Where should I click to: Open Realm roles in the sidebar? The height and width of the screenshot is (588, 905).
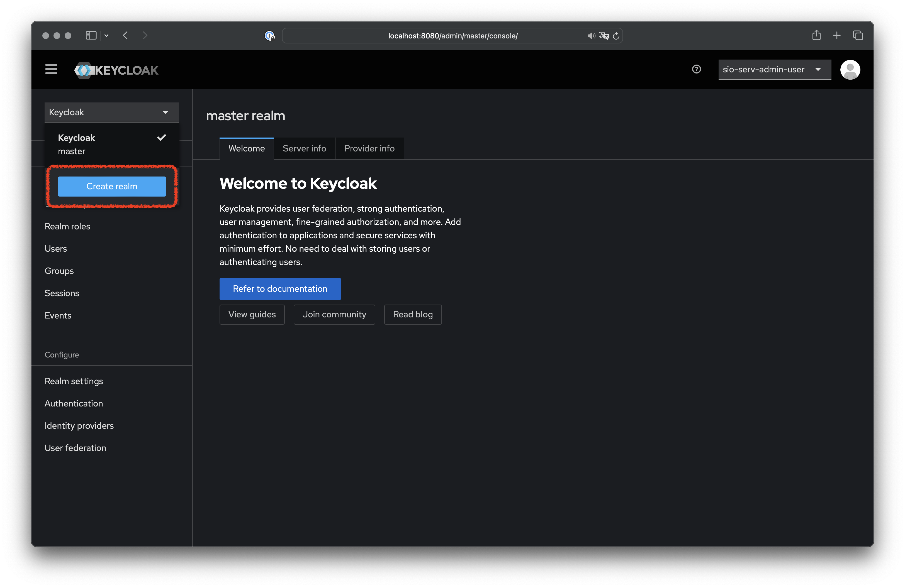point(67,226)
